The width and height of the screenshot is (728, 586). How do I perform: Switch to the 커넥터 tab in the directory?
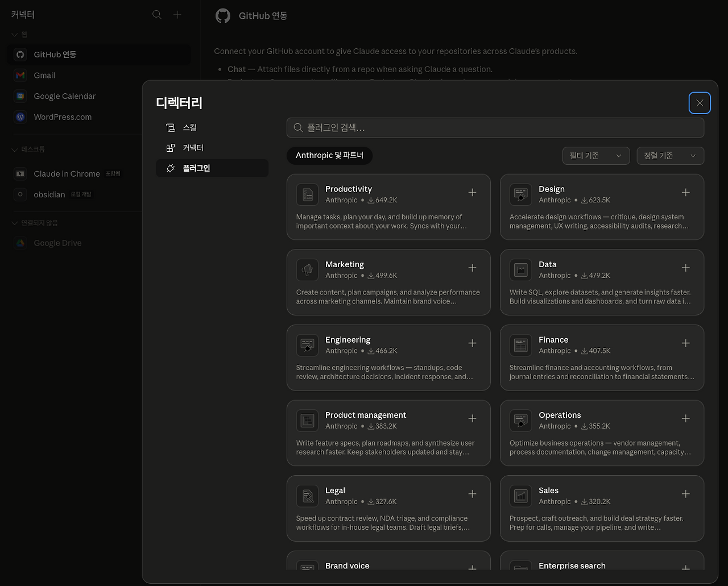(x=212, y=148)
